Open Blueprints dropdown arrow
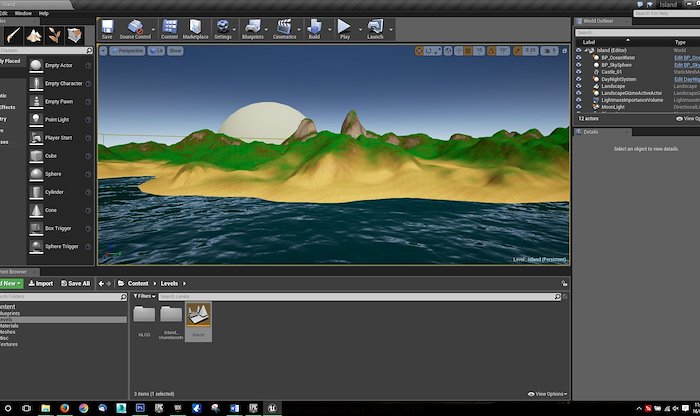700x416 pixels. pos(267,30)
